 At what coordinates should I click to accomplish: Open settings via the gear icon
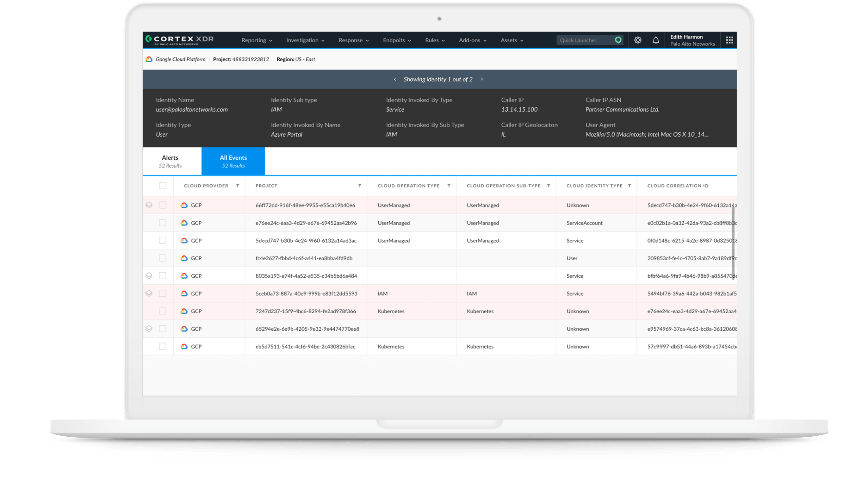tap(638, 40)
